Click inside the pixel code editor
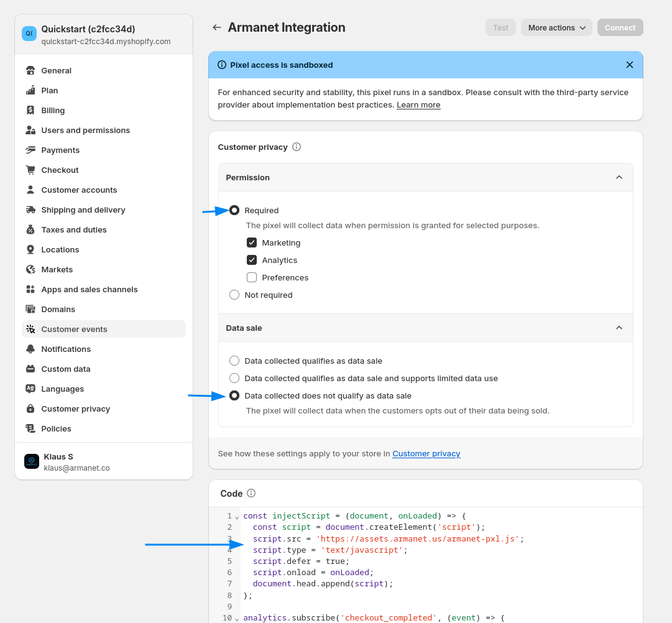672x623 pixels. 435,572
